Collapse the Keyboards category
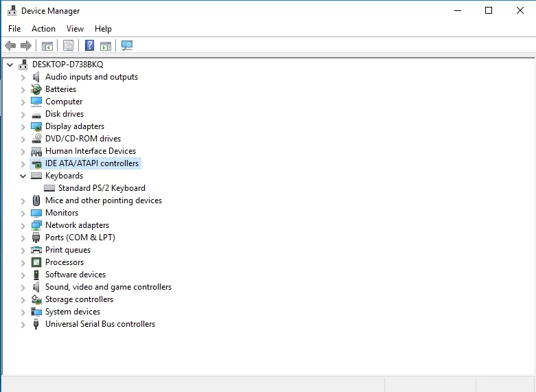Viewport: 536px width, 392px height. [23, 176]
